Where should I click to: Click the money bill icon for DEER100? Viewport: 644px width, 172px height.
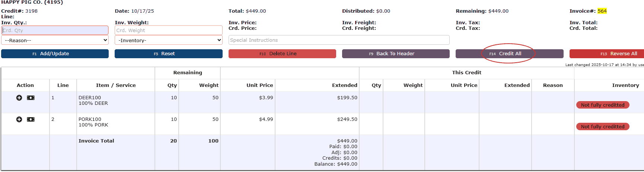pos(31,98)
